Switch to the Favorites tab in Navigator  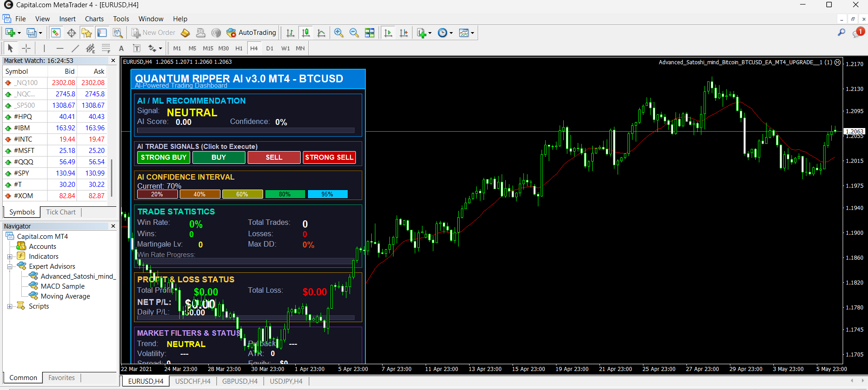[62, 378]
